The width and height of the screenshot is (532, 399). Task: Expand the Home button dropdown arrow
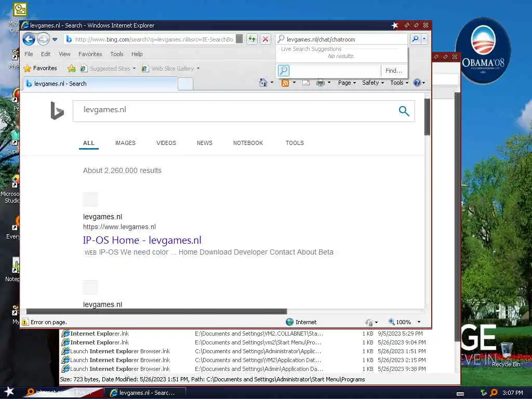click(x=272, y=83)
